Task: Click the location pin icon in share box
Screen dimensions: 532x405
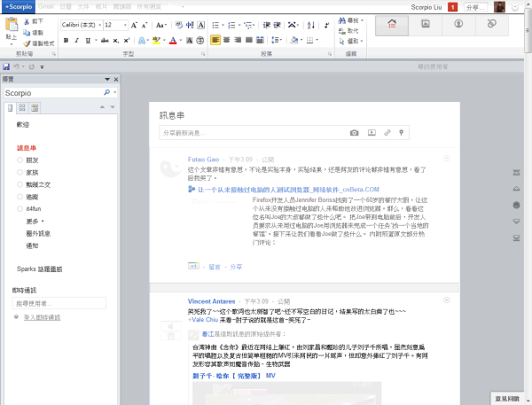Action: [402, 133]
